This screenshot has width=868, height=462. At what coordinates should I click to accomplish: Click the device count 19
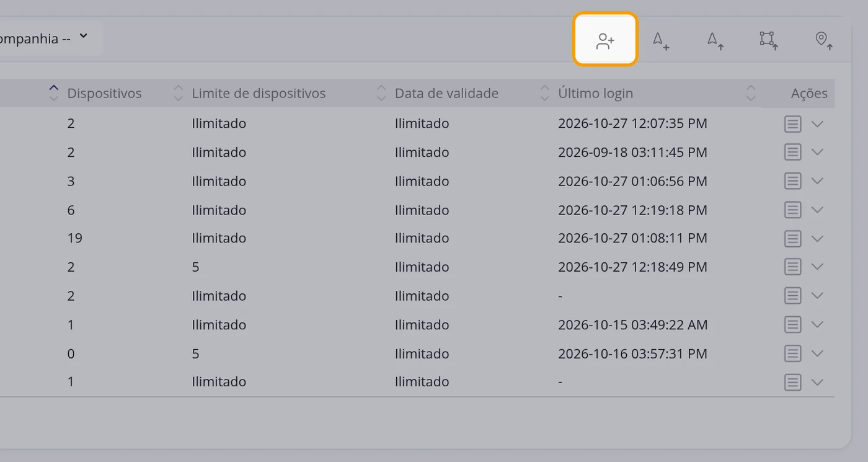(x=74, y=238)
